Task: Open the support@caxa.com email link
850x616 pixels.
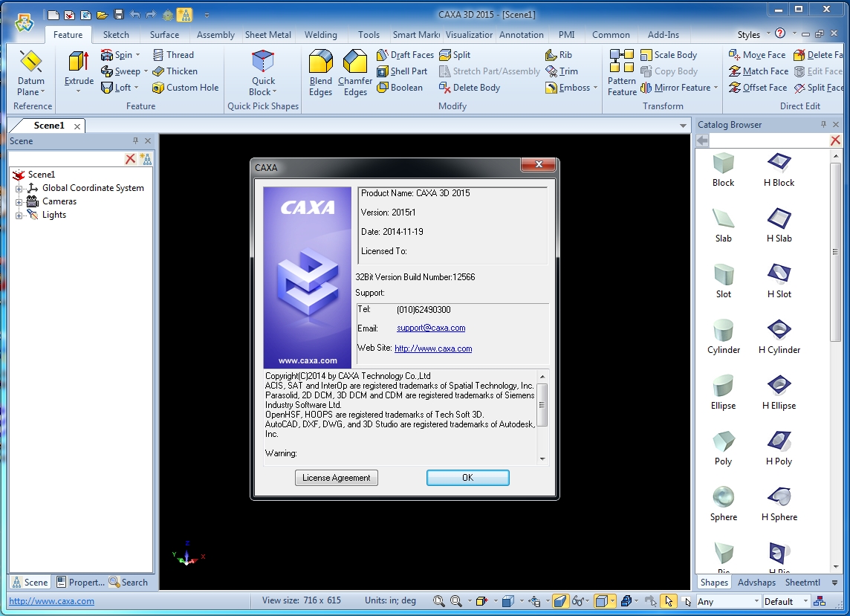Action: (x=431, y=328)
